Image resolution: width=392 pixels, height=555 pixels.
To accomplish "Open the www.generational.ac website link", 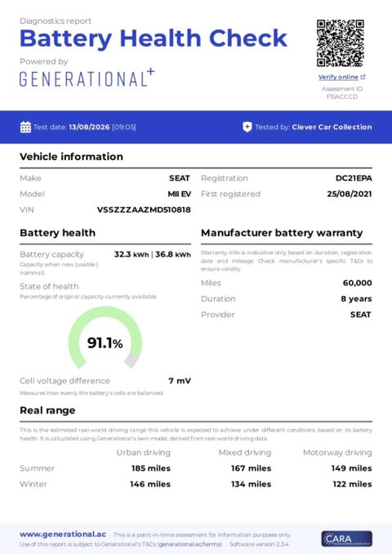I will [63, 535].
